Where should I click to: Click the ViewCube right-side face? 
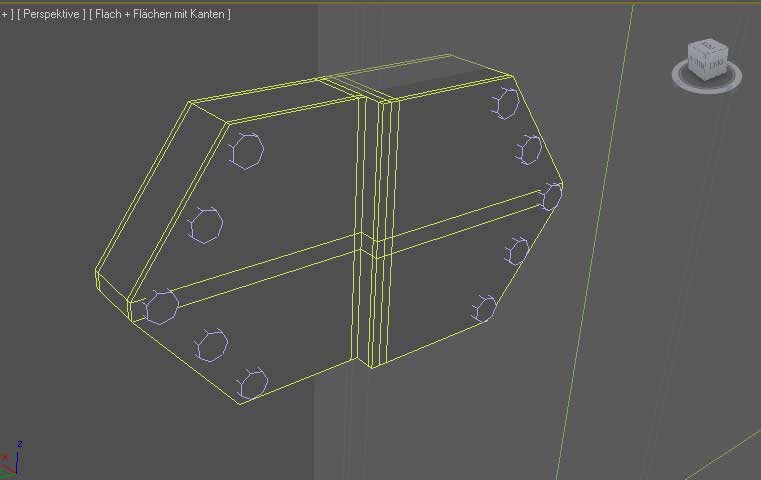pos(721,62)
